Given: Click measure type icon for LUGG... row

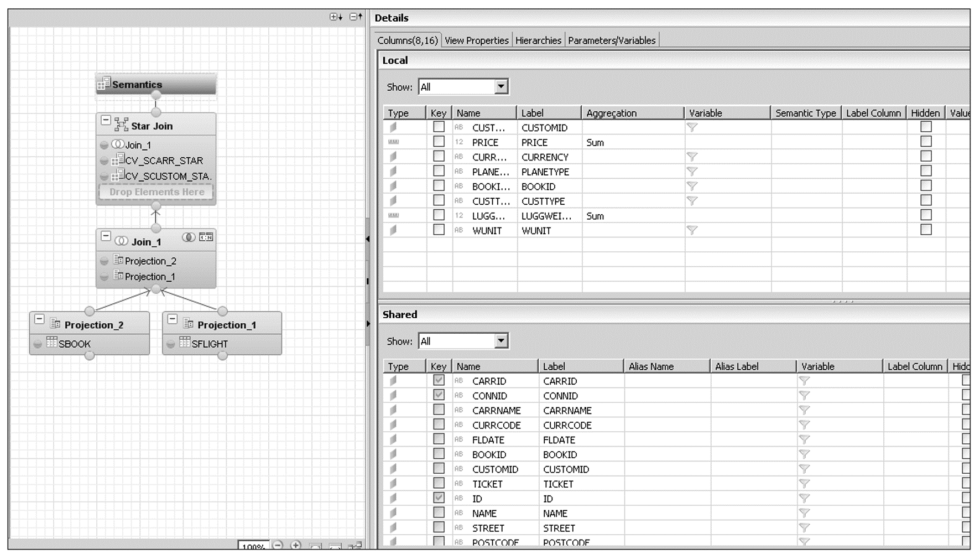Looking at the screenshot, I should (x=393, y=216).
